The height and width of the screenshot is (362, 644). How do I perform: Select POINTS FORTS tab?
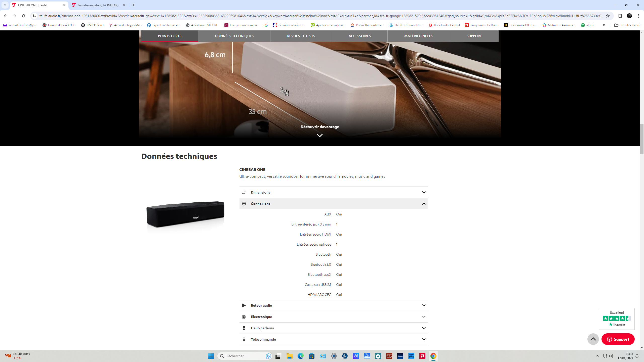click(170, 36)
